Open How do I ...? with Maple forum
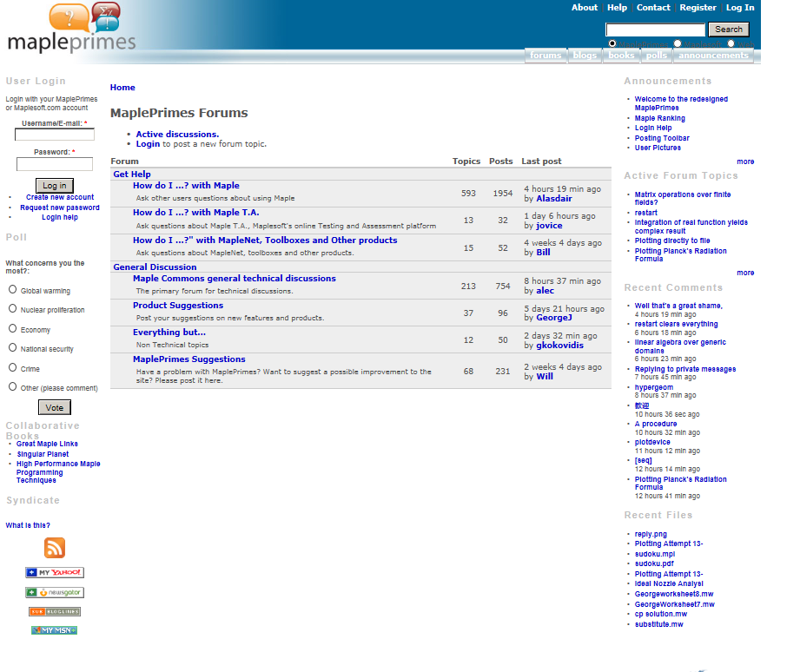 [x=186, y=186]
